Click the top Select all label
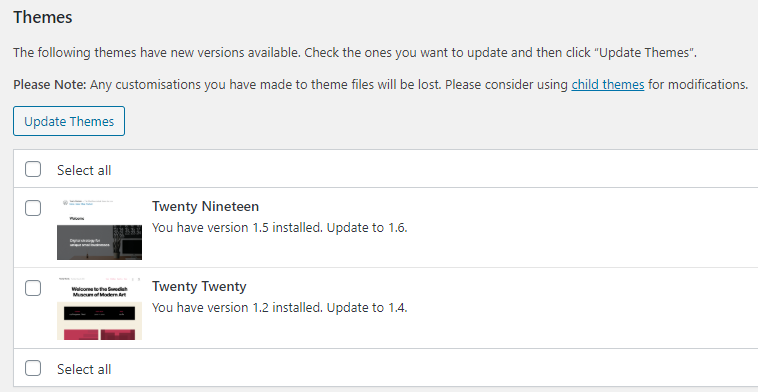758x392 pixels. pyautogui.click(x=84, y=170)
